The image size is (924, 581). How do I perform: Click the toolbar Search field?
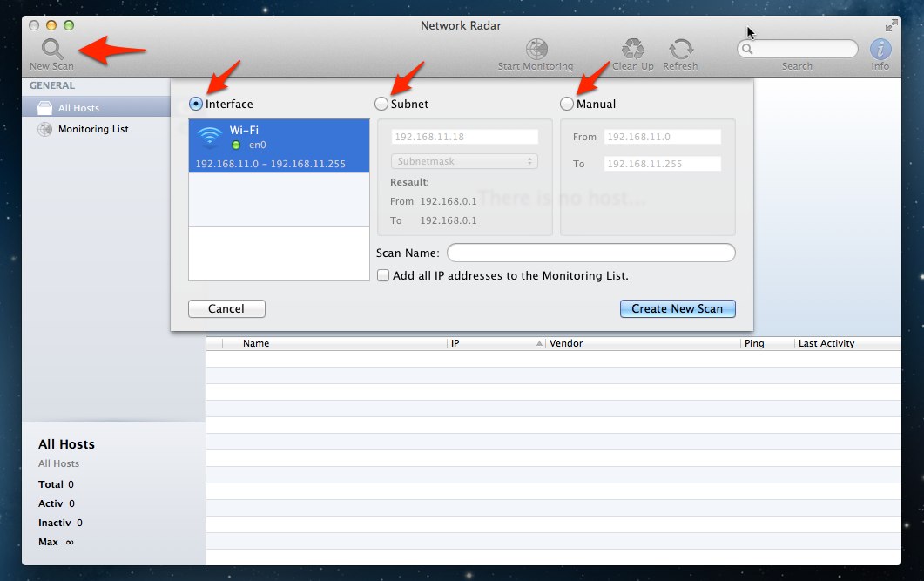798,49
